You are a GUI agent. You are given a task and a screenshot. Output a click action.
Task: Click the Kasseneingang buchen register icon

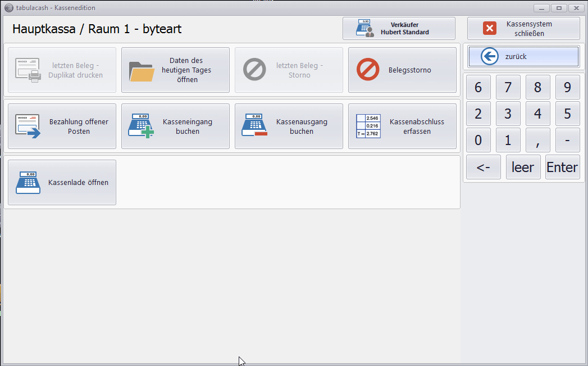(x=141, y=126)
